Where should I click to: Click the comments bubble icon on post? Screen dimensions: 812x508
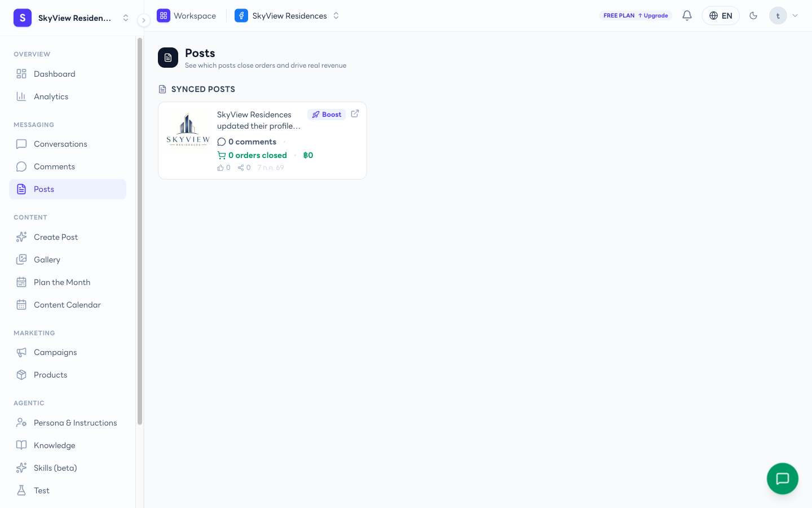pyautogui.click(x=222, y=142)
